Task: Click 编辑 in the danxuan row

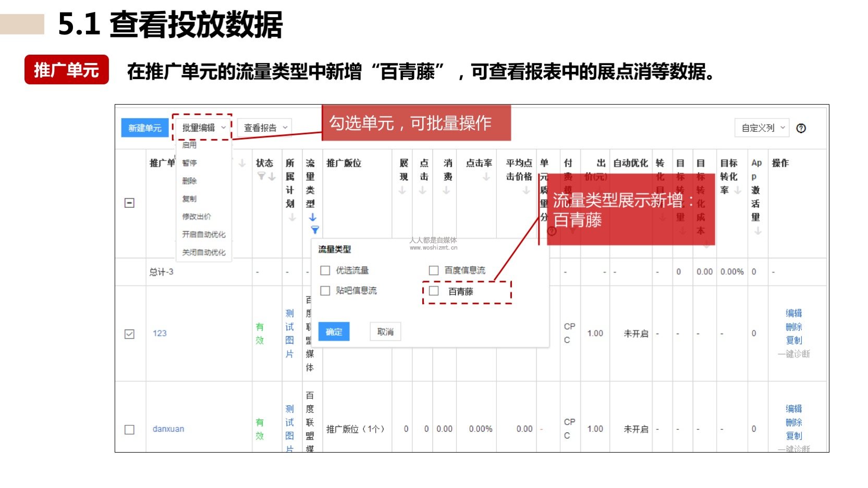Action: (x=794, y=409)
